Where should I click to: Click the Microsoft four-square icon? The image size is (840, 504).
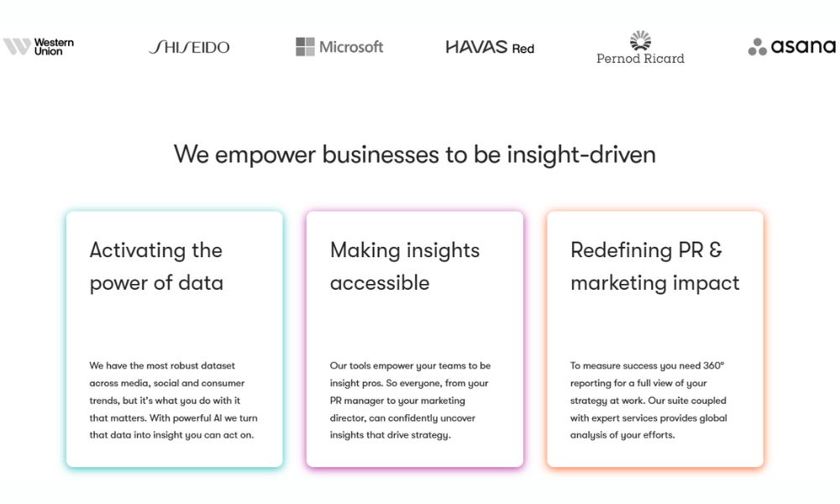point(305,46)
